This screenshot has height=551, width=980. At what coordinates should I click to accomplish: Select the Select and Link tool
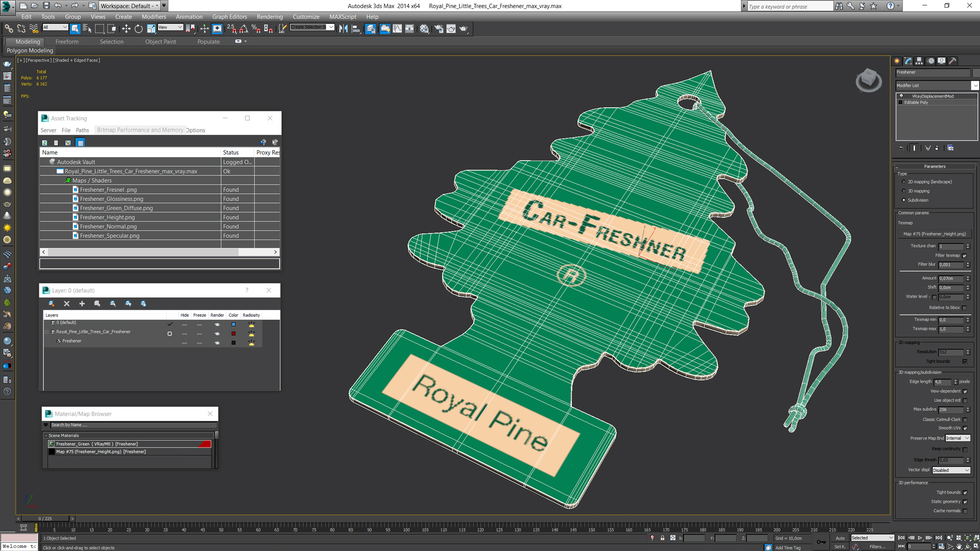(9, 29)
